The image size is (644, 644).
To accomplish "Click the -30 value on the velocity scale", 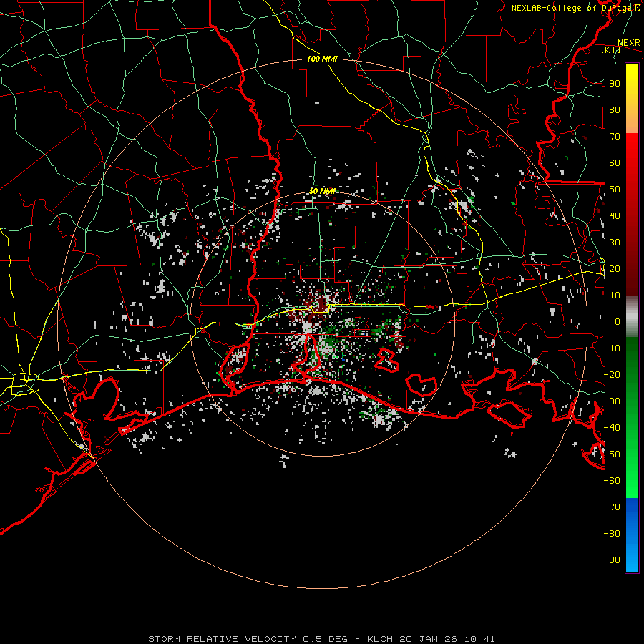I will tap(612, 401).
